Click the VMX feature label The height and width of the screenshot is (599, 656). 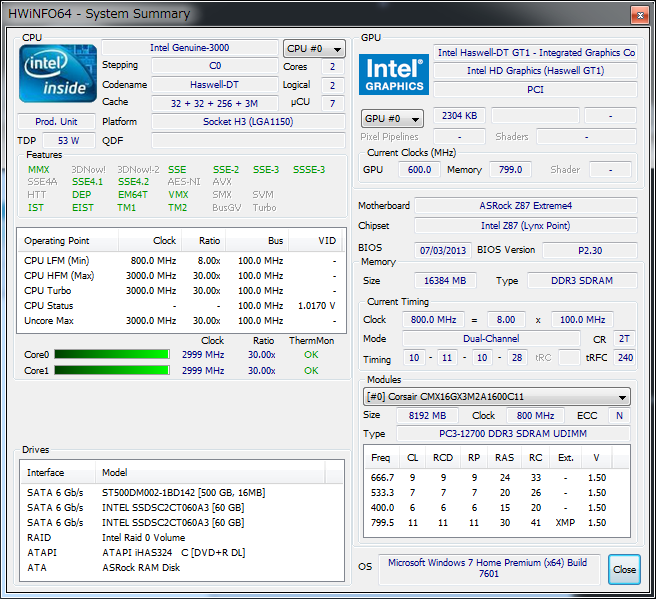pyautogui.click(x=178, y=195)
